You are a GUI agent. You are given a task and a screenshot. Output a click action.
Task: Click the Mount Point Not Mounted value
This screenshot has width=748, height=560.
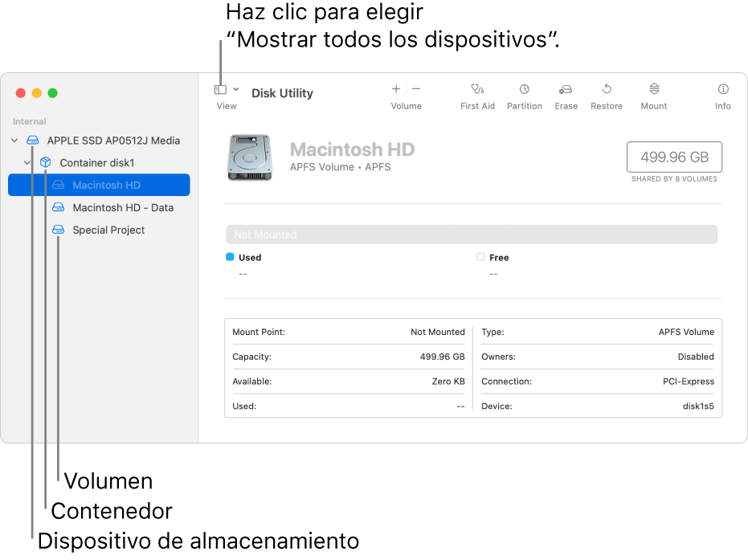click(x=437, y=332)
